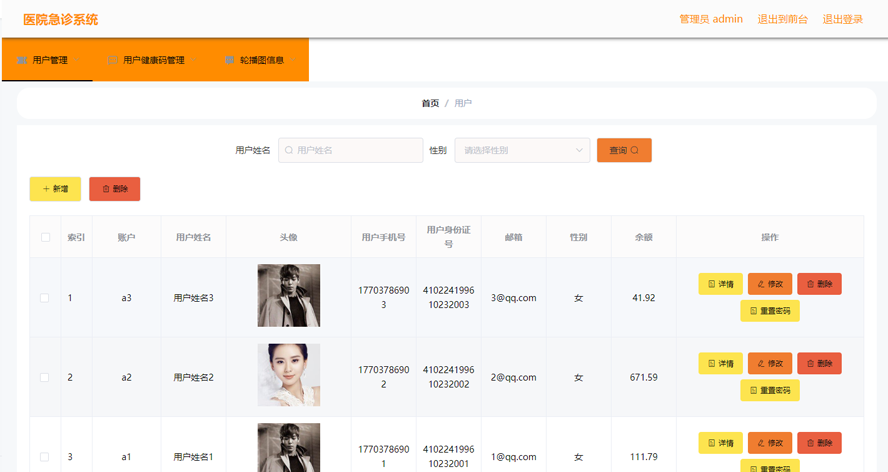
Task: Click the 医院急诊系统 title
Action: [61, 19]
